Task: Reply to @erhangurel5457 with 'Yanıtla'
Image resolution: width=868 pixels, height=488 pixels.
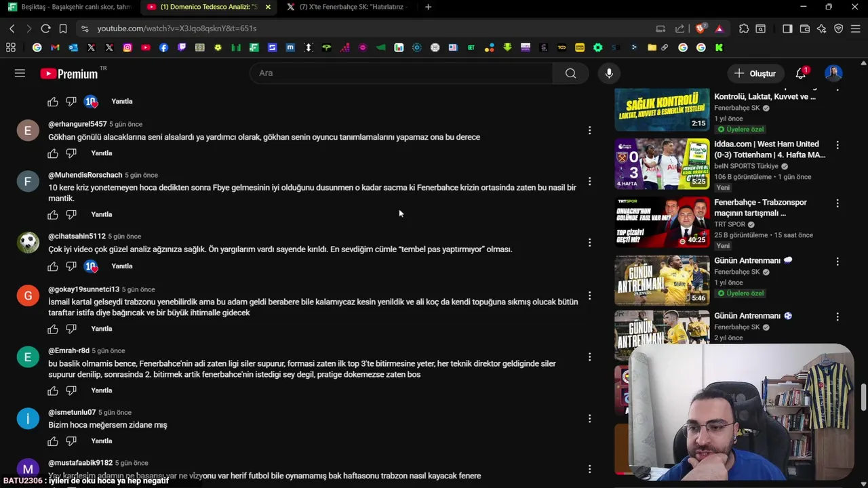Action: click(x=102, y=153)
